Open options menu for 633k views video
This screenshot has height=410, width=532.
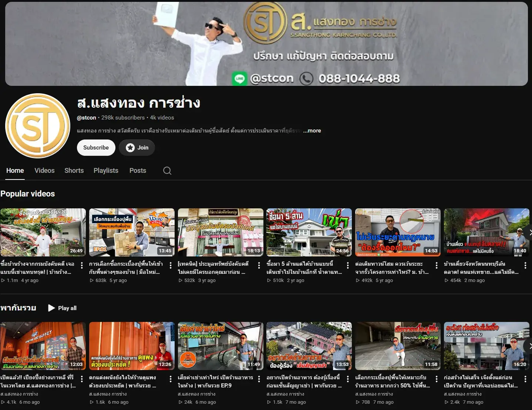pos(171,265)
